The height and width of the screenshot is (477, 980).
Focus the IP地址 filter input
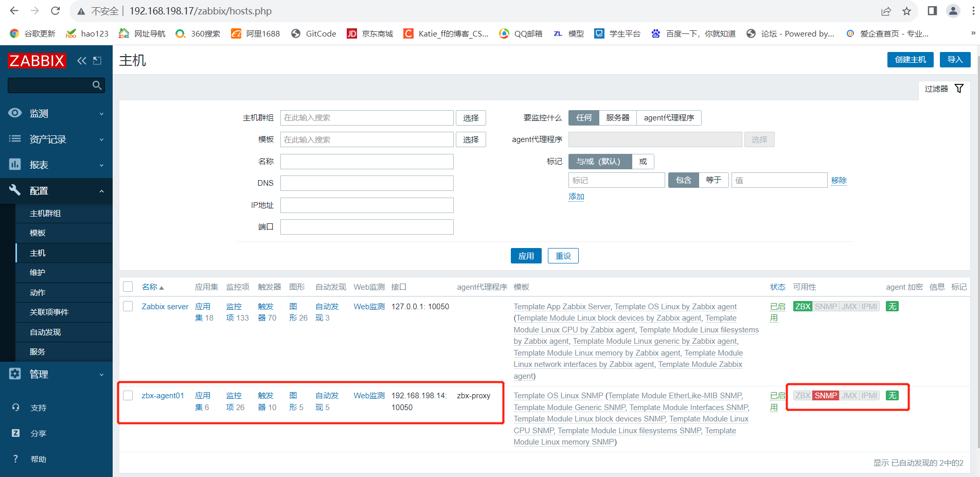pos(367,205)
